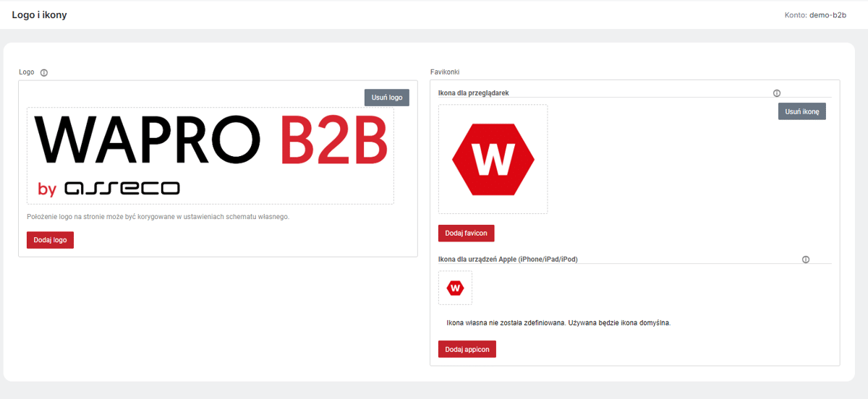Click the Usuń ikonę button
The width and height of the screenshot is (868, 399).
tap(802, 111)
